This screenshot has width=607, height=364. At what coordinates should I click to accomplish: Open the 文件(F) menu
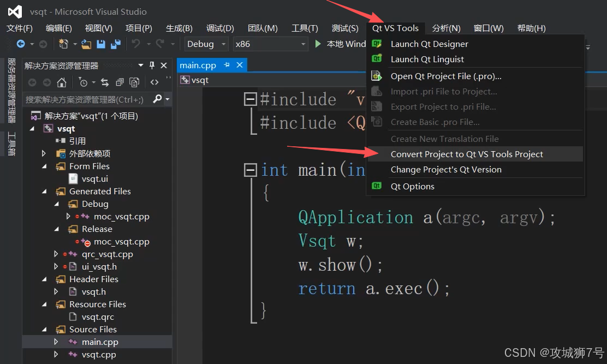(x=19, y=28)
